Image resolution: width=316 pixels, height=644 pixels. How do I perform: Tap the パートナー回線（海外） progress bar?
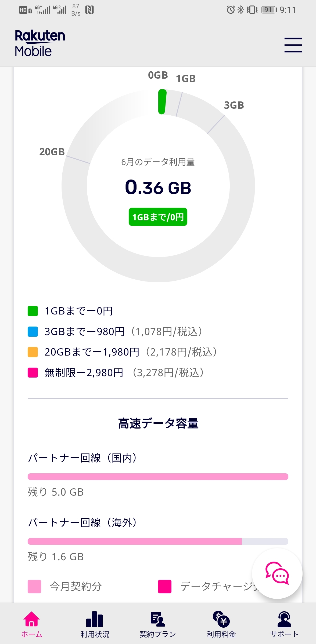coord(158,541)
